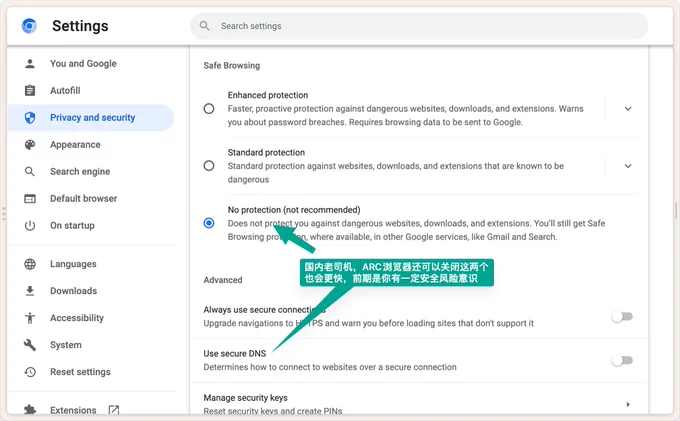Click the globe icon for Languages
Viewport: 680px width, 421px height.
(x=30, y=264)
